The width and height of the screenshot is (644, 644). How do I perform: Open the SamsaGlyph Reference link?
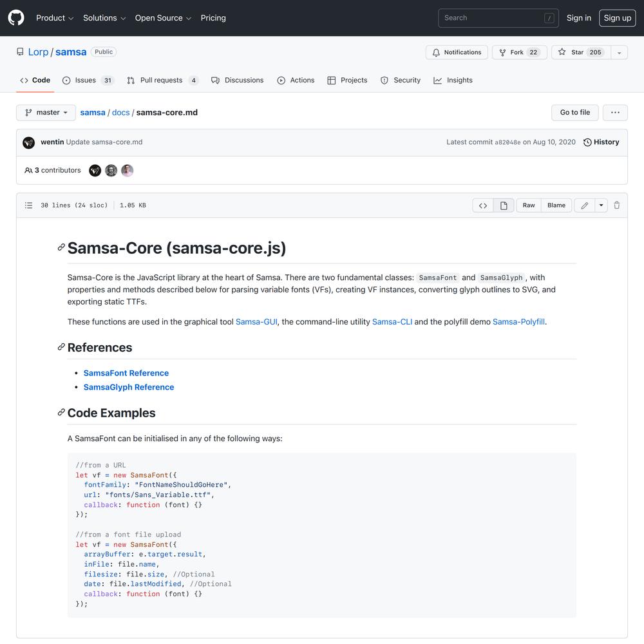129,387
